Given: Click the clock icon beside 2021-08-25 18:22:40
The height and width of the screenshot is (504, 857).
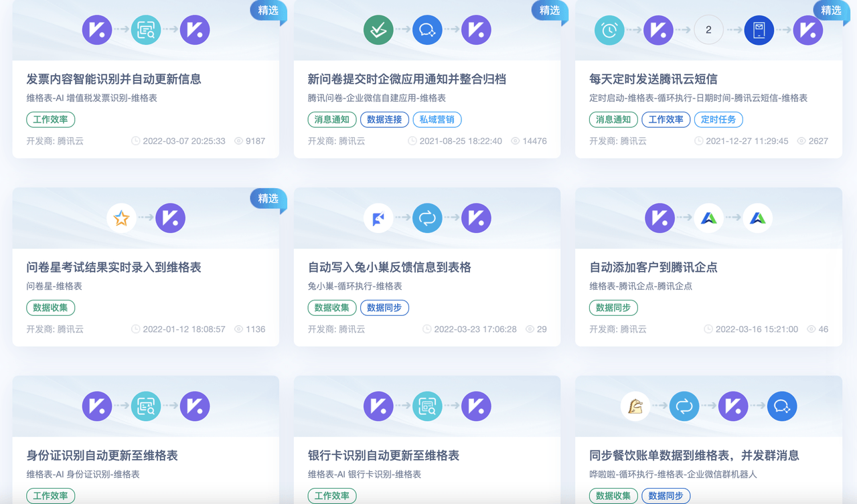Looking at the screenshot, I should (412, 141).
